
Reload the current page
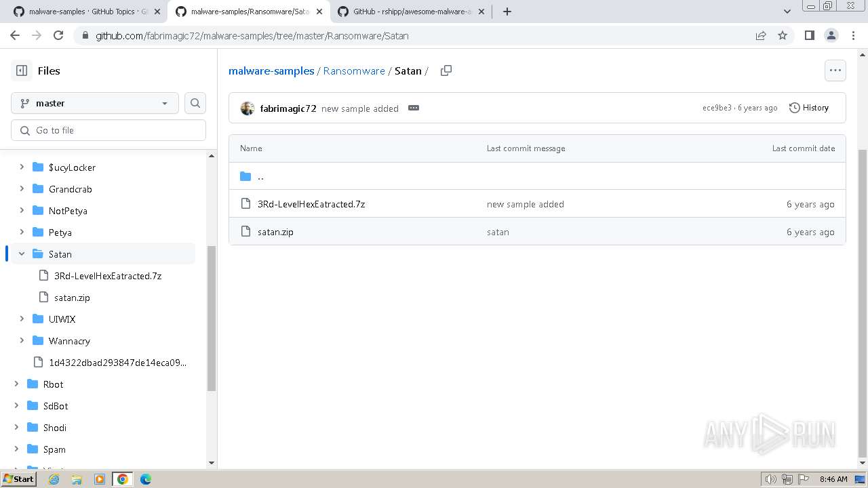tap(58, 35)
